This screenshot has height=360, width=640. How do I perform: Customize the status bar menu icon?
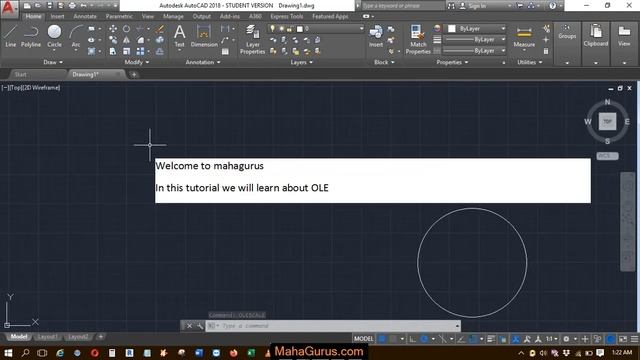[634, 339]
